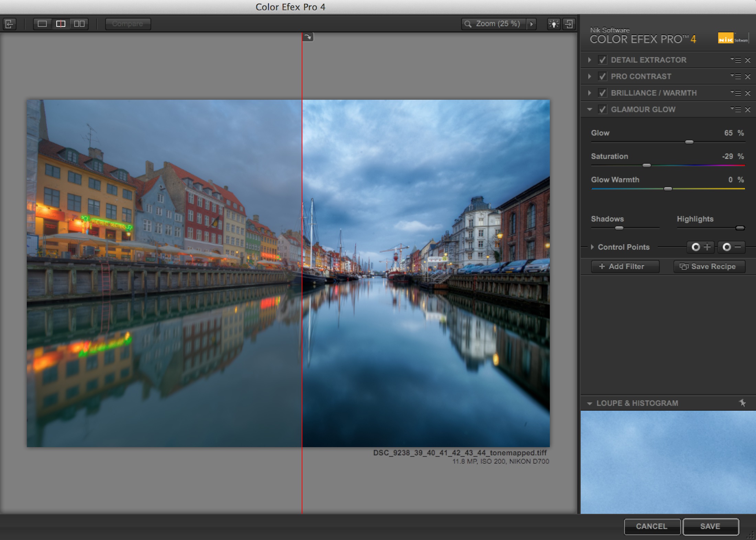Open the Zoom level dropdown arrow
Viewport: 756px width, 540px height.
pos(532,24)
